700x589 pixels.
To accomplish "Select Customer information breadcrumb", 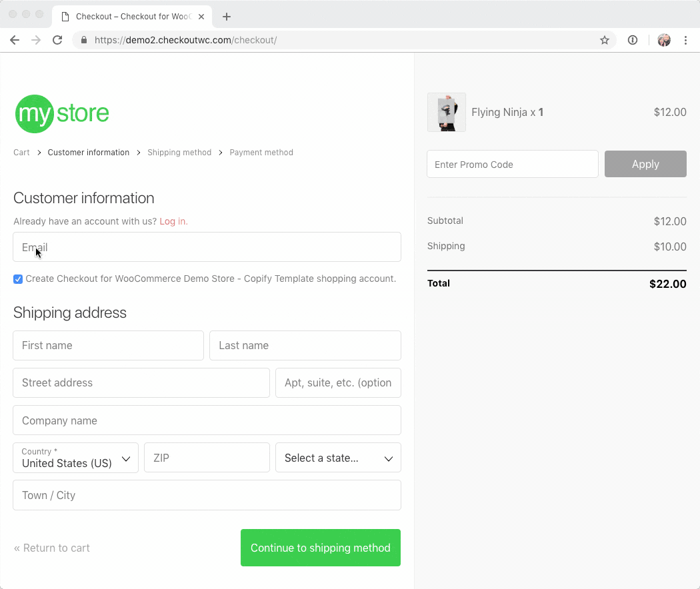I will (89, 153).
